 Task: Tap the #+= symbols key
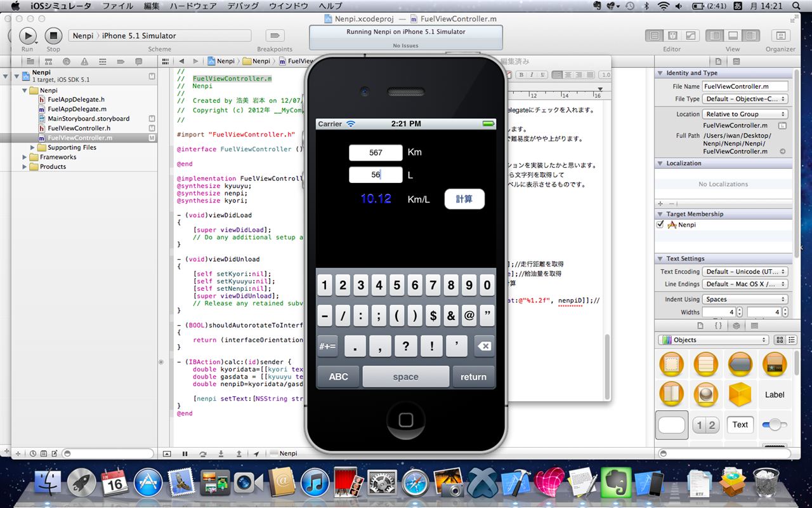327,346
